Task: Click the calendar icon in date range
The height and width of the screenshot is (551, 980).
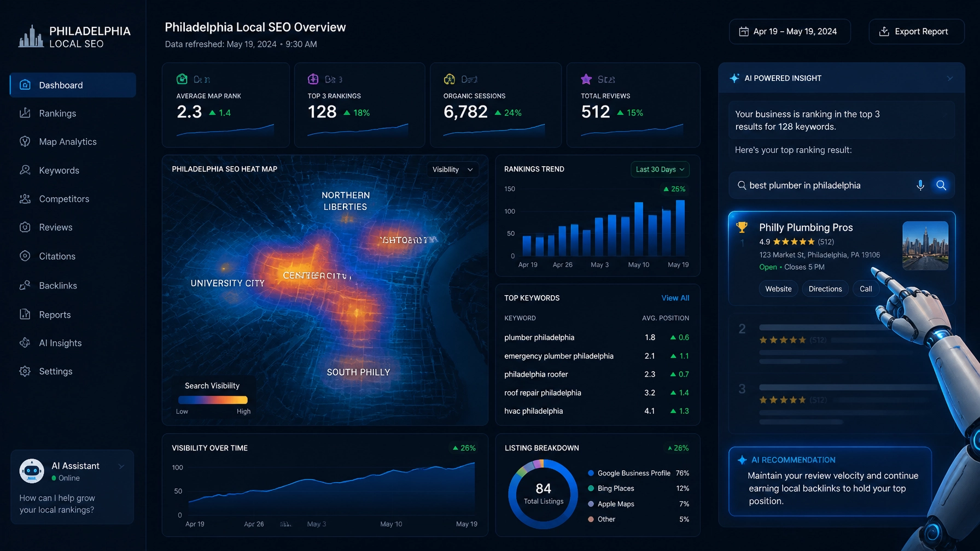Action: tap(744, 32)
